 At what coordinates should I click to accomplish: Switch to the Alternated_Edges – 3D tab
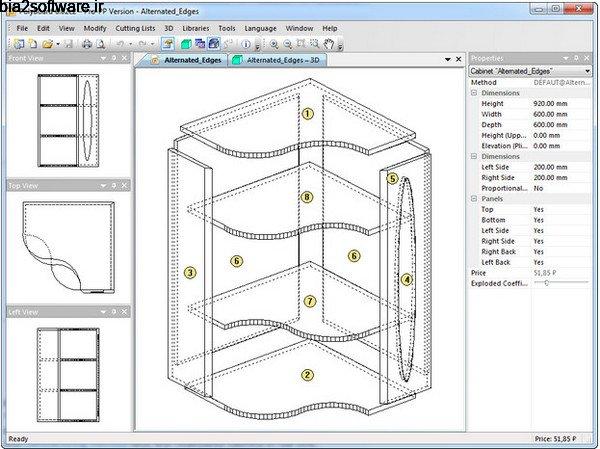tap(276, 60)
